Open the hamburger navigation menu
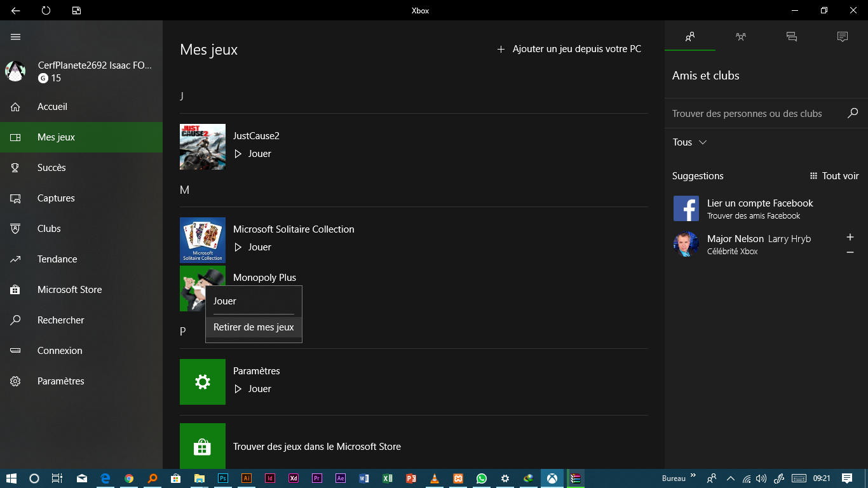The width and height of the screenshot is (868, 488). (x=16, y=37)
